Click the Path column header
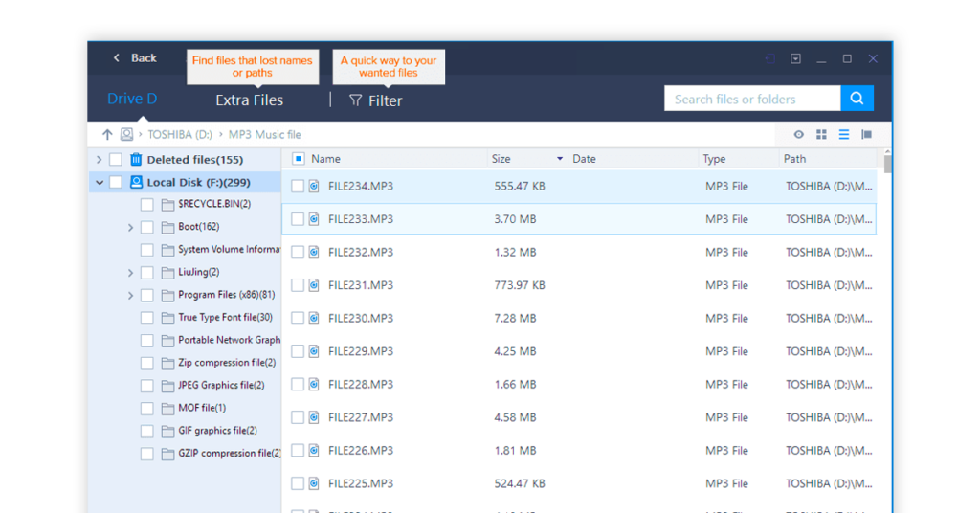The width and height of the screenshot is (980, 513). (794, 159)
